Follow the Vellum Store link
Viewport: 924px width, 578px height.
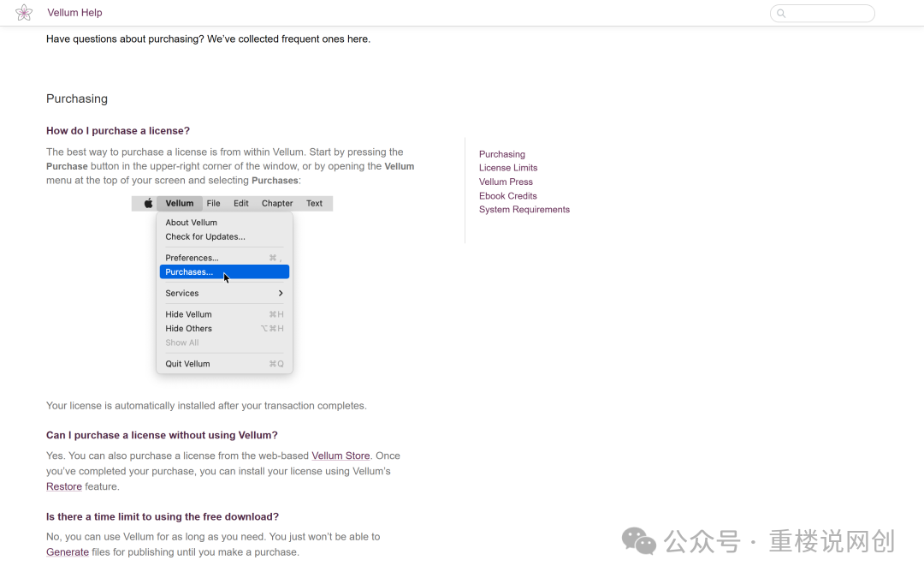(x=341, y=456)
